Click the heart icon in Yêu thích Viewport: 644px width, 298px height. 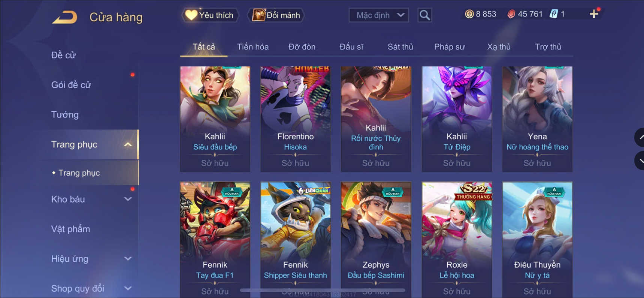pos(191,15)
